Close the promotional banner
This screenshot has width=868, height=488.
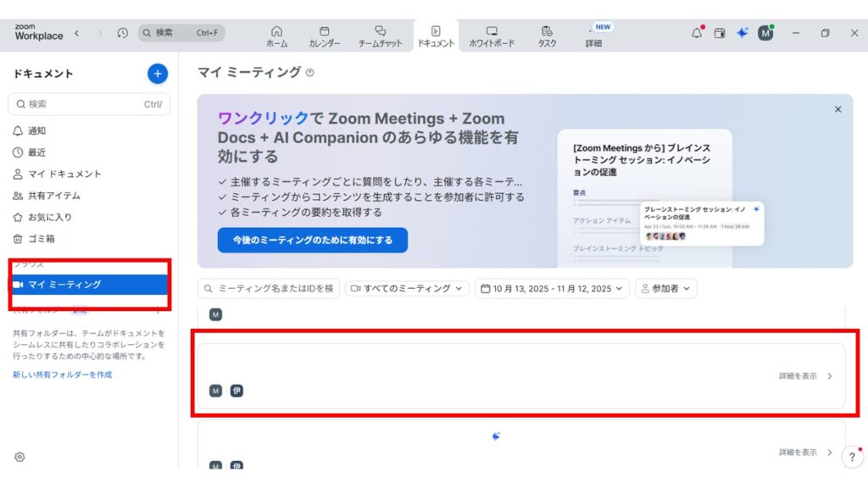(x=837, y=109)
